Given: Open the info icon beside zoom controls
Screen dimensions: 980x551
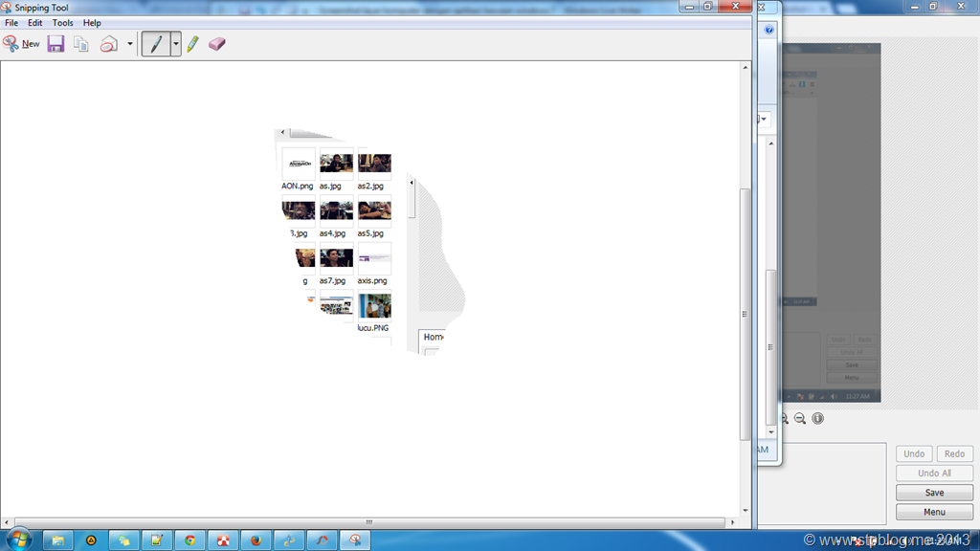Looking at the screenshot, I should pos(817,419).
